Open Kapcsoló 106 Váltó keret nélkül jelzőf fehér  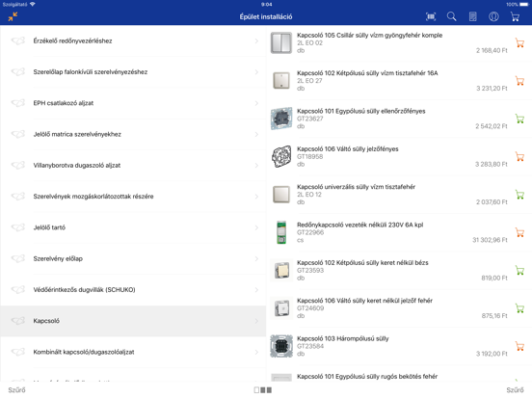click(364, 301)
